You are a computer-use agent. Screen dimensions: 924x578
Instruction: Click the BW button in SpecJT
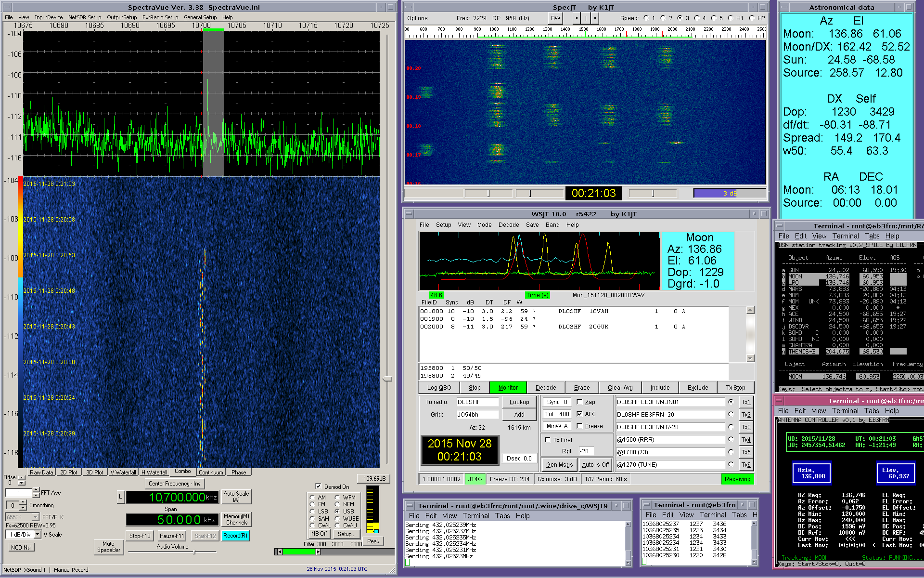coord(555,18)
